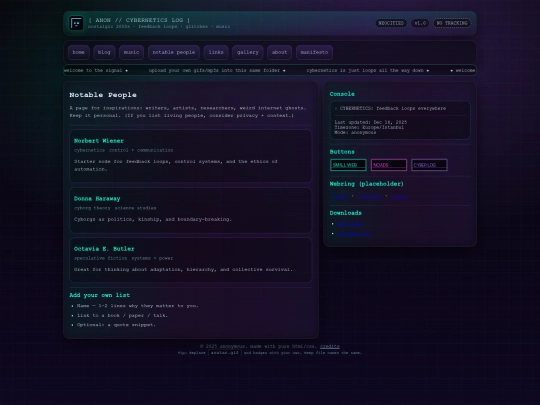The width and height of the screenshot is (540, 405).
Task: Click the last link under Webring heading
Action: click(x=400, y=197)
